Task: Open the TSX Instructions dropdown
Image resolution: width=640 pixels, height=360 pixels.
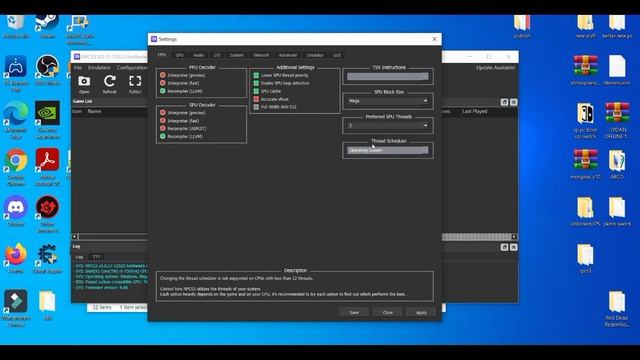Action: click(387, 76)
